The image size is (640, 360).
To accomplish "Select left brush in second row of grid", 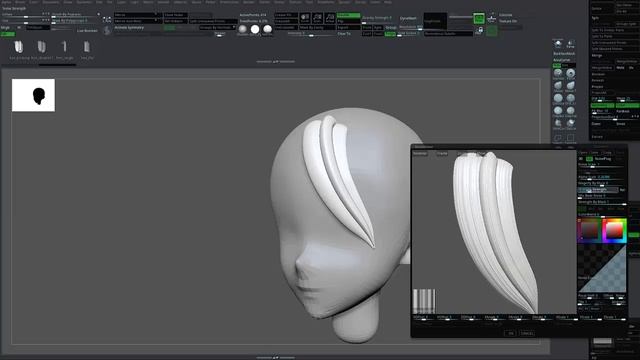I will (x=558, y=86).
